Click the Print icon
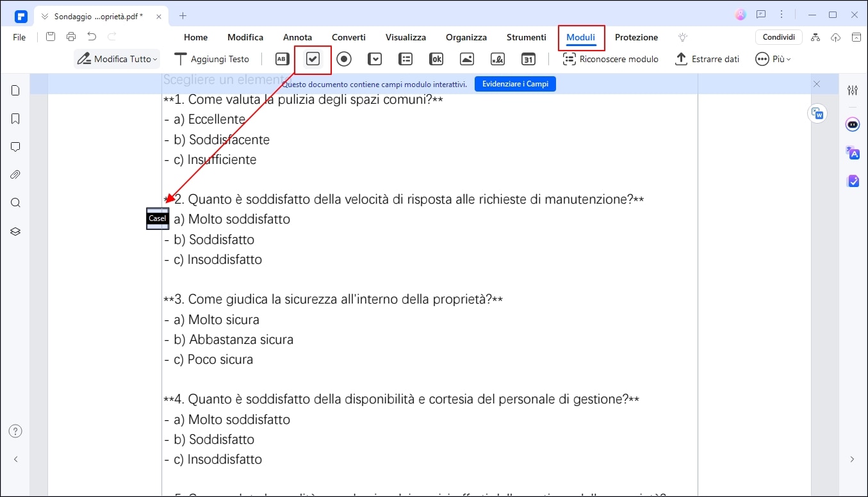 (71, 37)
